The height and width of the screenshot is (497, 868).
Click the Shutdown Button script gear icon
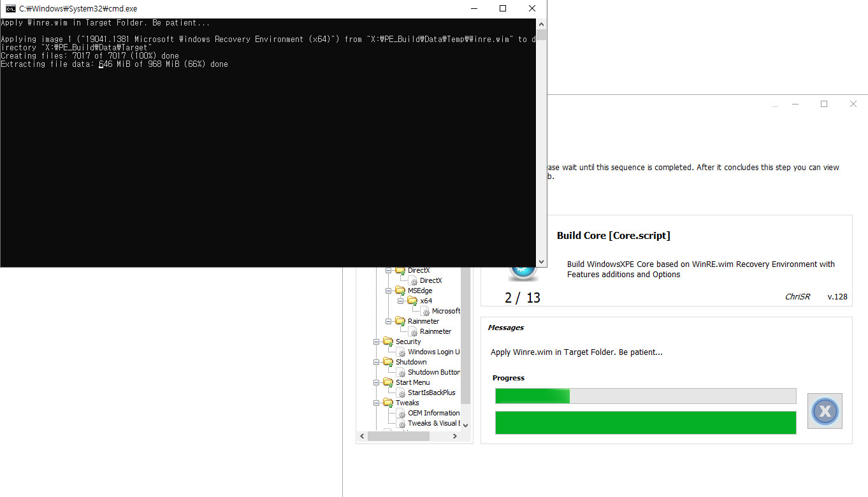(401, 373)
